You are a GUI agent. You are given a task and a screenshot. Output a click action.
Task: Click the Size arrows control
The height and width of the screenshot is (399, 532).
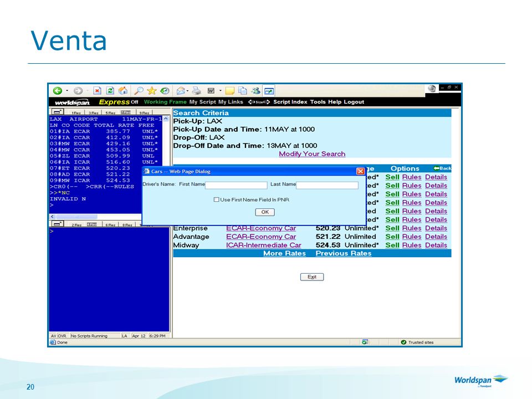pos(259,102)
